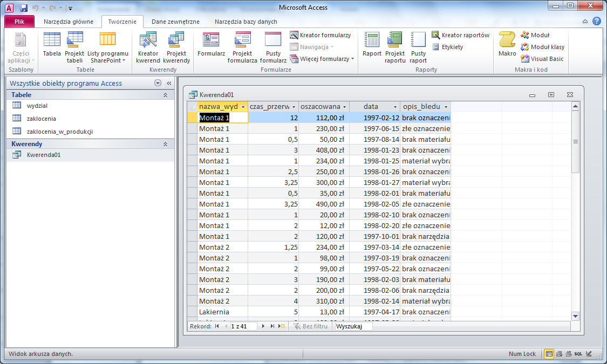Image resolution: width=607 pixels, height=364 pixels.
Task: Create a Pusty formularz blank form
Action: coord(274,47)
